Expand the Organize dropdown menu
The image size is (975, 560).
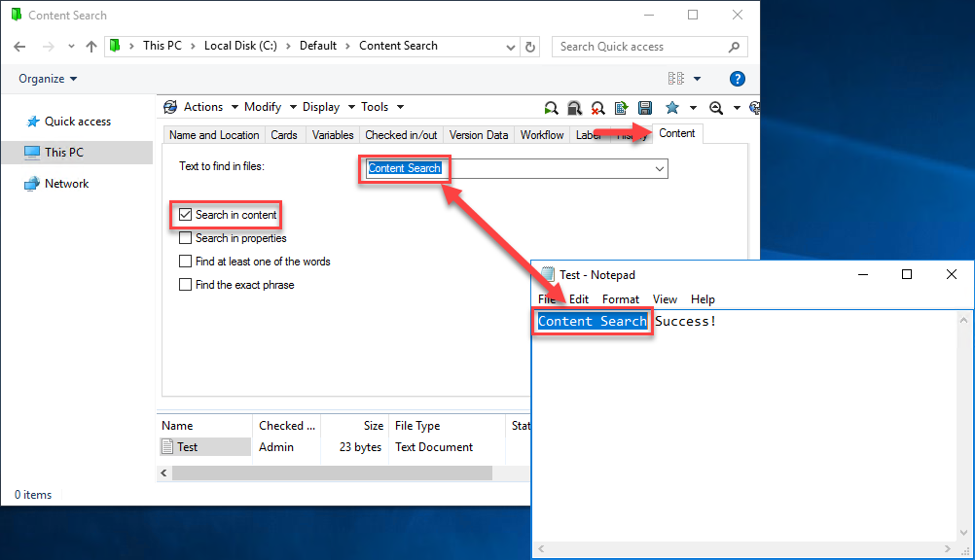(x=48, y=79)
